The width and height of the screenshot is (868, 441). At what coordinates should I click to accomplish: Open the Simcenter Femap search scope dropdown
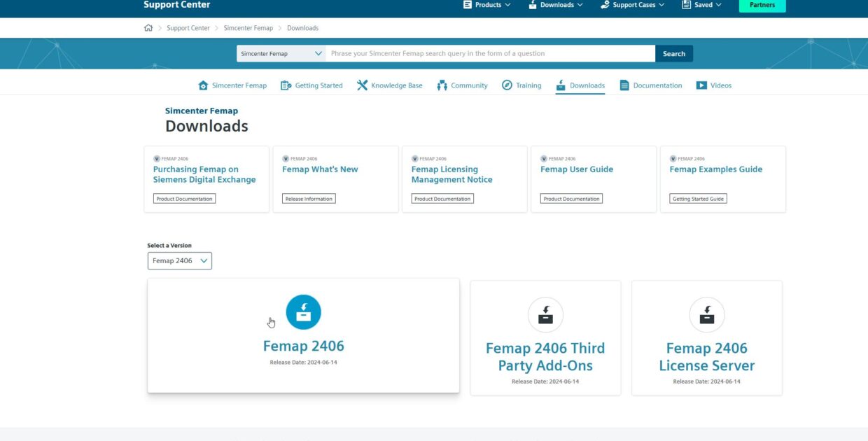tap(281, 53)
